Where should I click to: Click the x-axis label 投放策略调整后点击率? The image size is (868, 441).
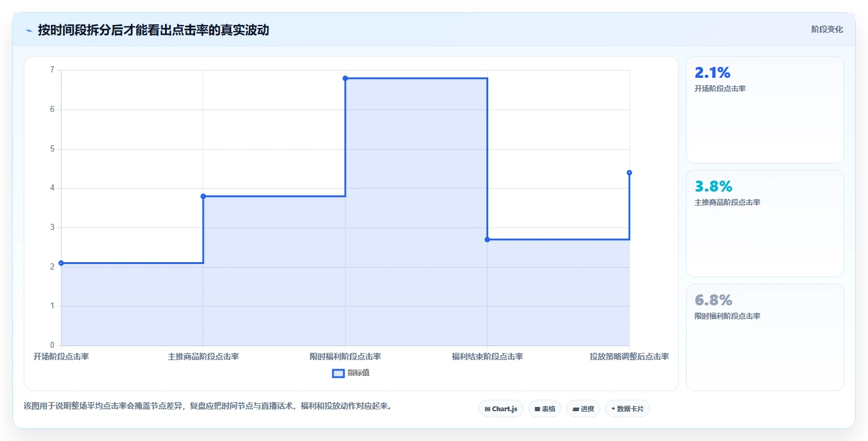[629, 356]
